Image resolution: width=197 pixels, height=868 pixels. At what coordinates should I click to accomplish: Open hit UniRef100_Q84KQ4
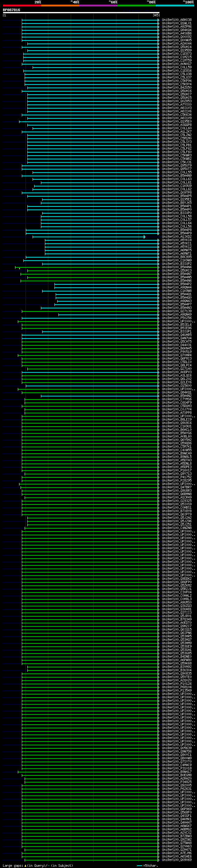pyautogui.click(x=176, y=30)
